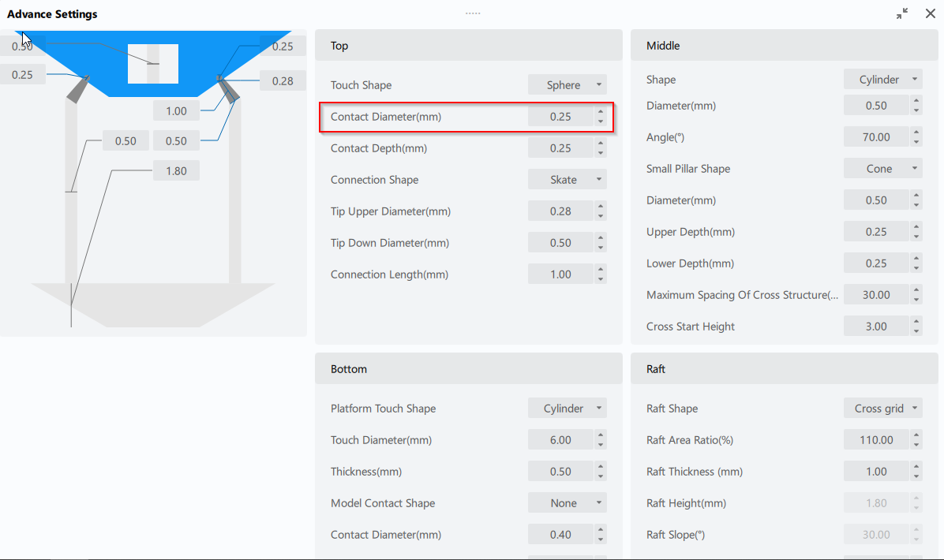
Task: Open the Connection Shape Skate dropdown
Action: pyautogui.click(x=568, y=180)
